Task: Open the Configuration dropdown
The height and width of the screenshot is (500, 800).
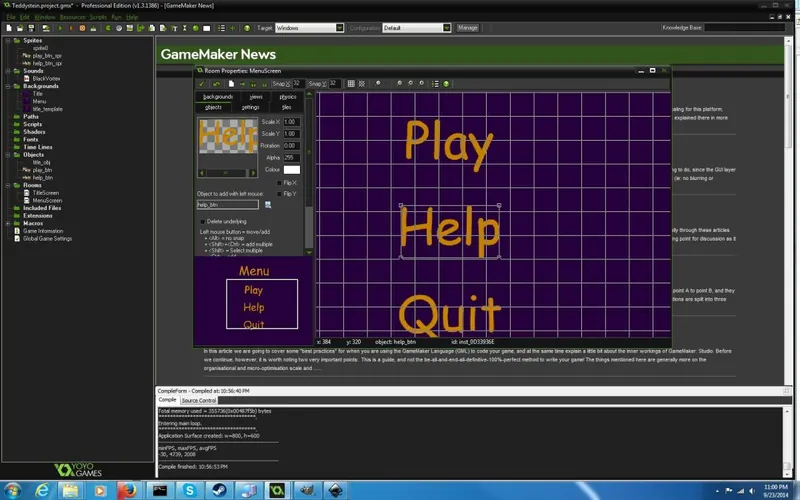Action: pos(446,28)
